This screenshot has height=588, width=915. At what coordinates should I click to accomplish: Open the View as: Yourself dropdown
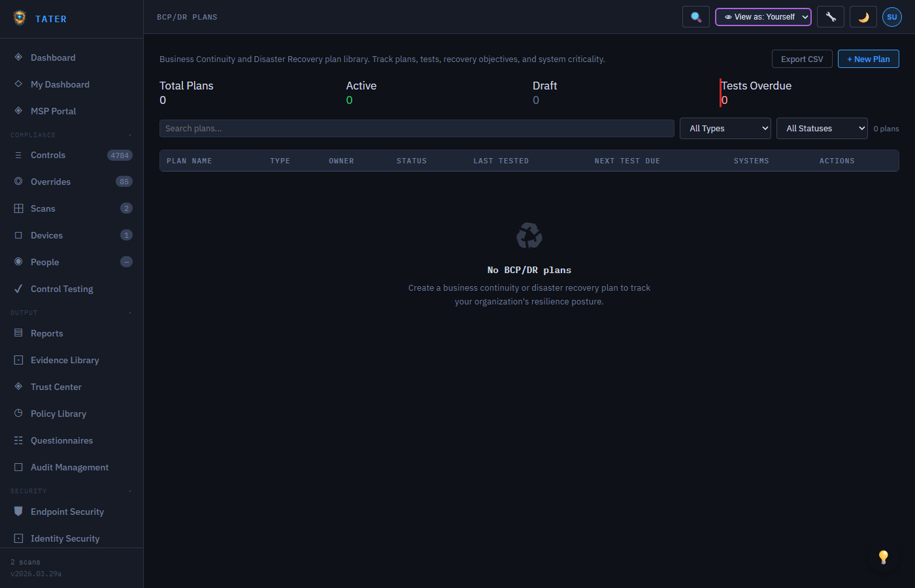point(763,17)
